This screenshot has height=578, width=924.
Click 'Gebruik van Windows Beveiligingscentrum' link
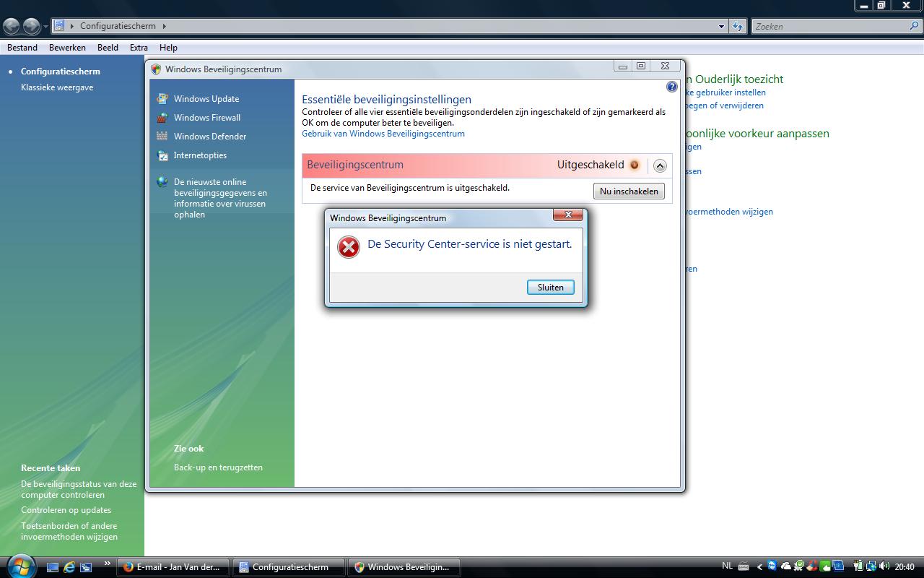click(383, 134)
